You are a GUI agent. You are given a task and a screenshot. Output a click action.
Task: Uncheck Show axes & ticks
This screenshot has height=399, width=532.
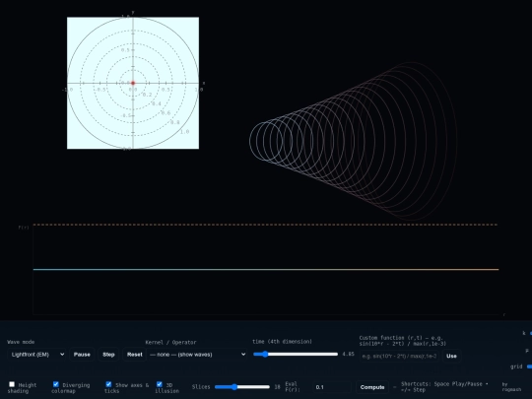click(x=108, y=384)
